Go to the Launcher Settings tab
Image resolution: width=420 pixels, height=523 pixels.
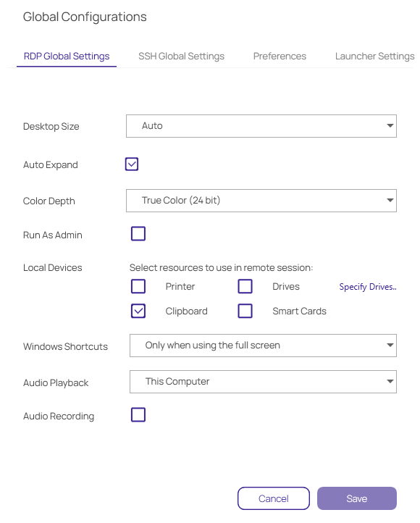click(x=374, y=56)
